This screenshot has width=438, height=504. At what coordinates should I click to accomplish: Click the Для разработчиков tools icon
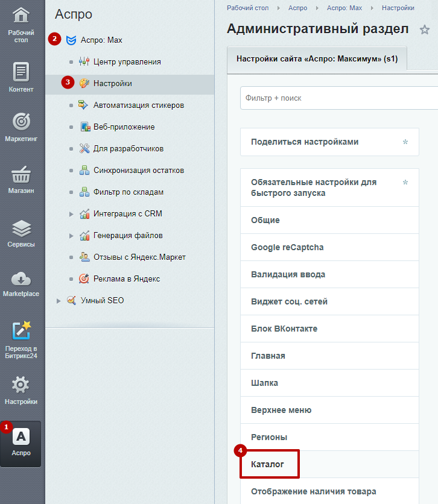pos(84,148)
